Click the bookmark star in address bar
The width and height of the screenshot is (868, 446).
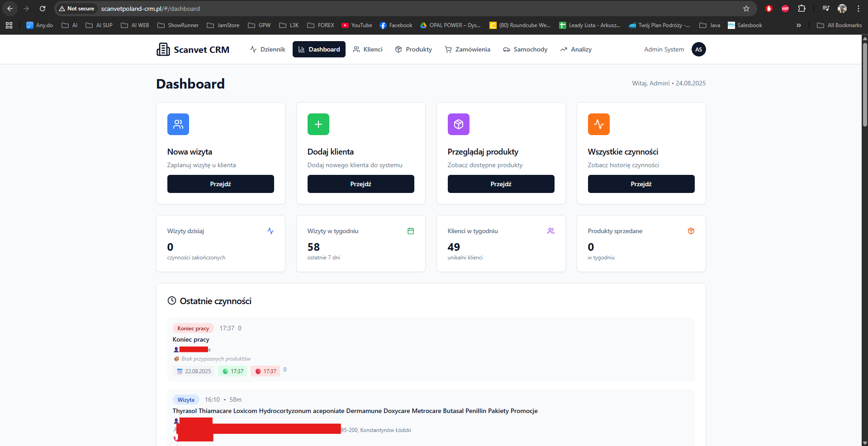(746, 9)
